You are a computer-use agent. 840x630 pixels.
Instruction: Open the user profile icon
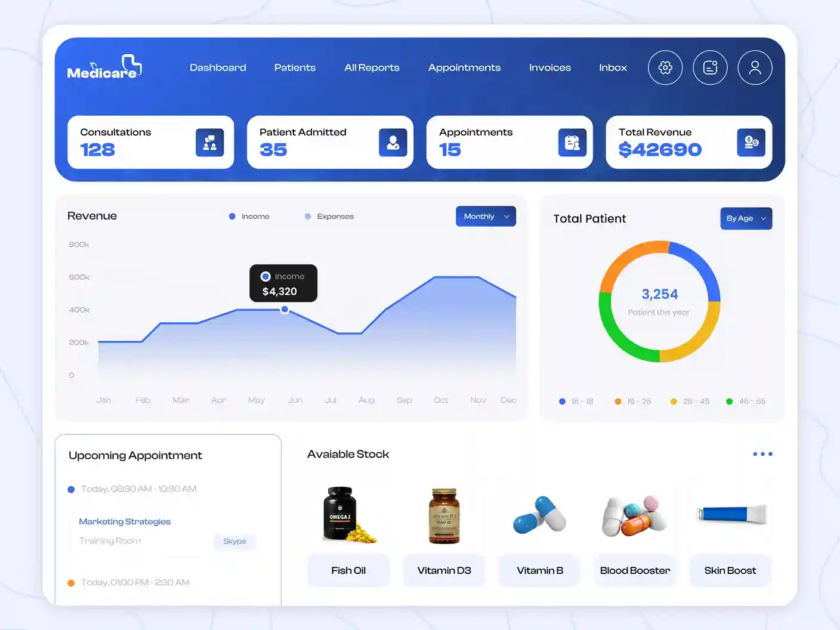click(755, 67)
